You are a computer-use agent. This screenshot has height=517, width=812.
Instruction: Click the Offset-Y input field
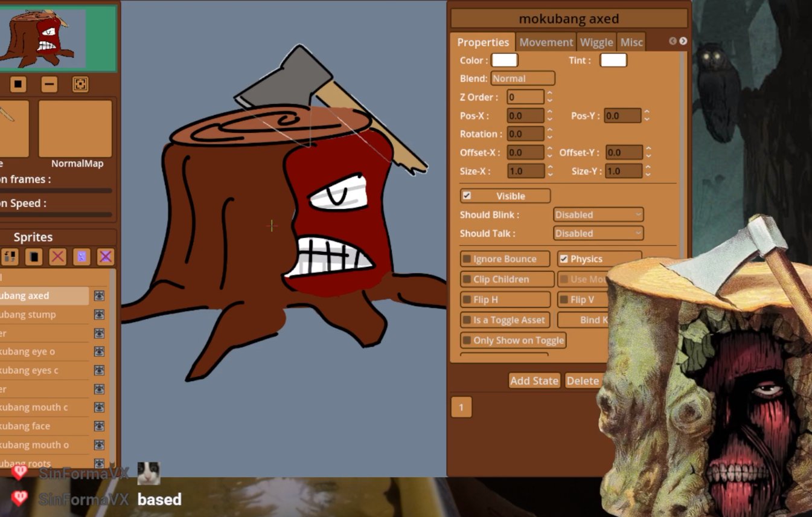[x=624, y=153]
